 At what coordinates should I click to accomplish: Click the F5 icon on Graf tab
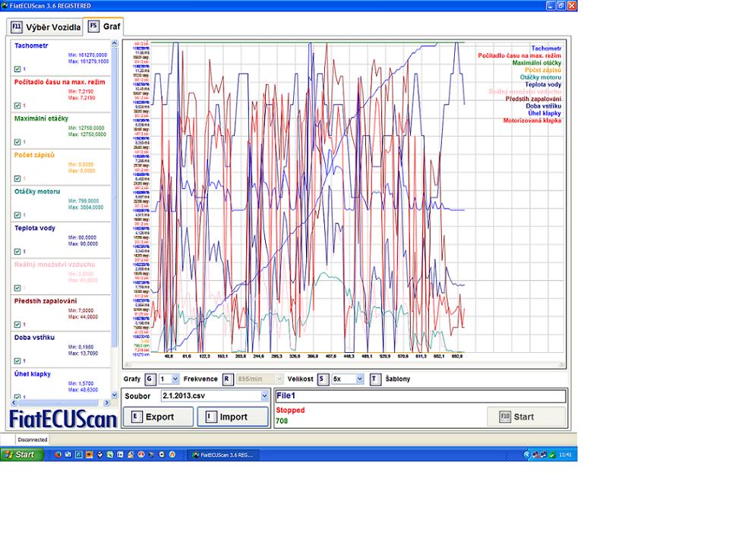tap(93, 27)
